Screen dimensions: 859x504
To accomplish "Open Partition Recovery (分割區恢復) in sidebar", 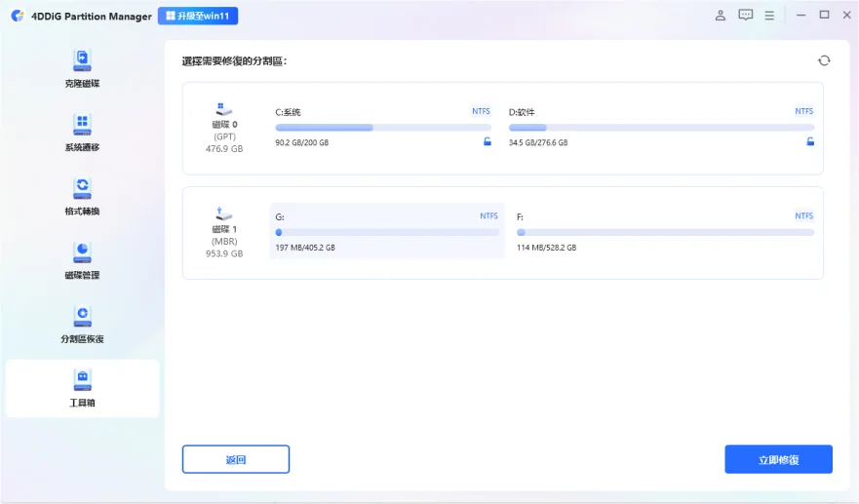I will click(82, 325).
